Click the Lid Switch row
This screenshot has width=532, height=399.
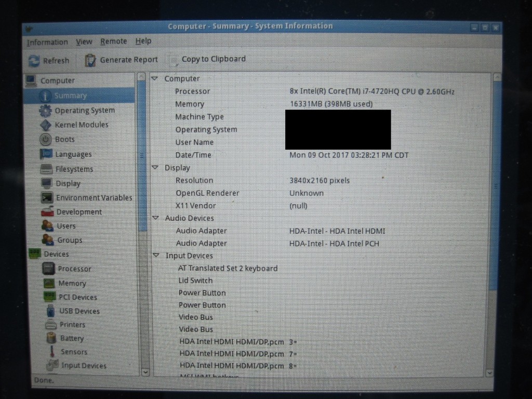[x=195, y=281]
